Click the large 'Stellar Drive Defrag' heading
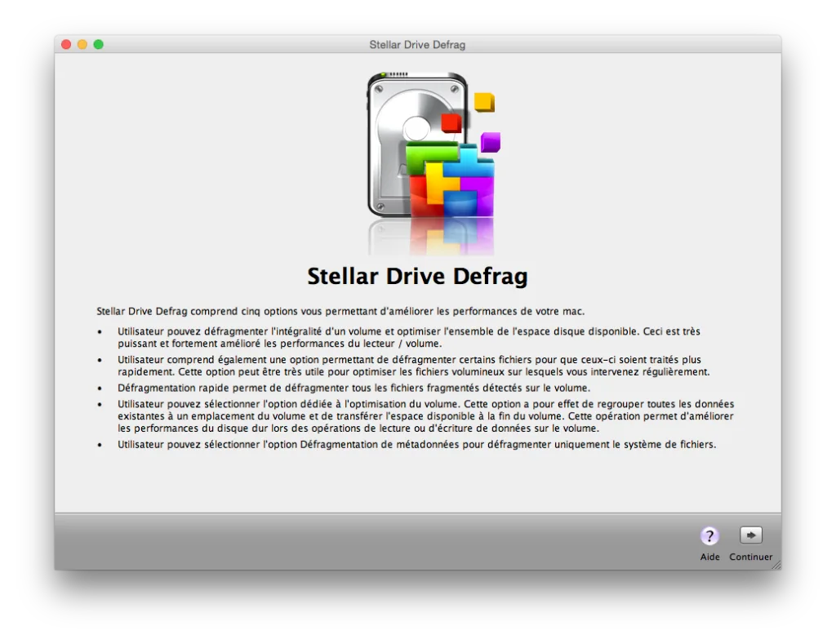 tap(417, 276)
